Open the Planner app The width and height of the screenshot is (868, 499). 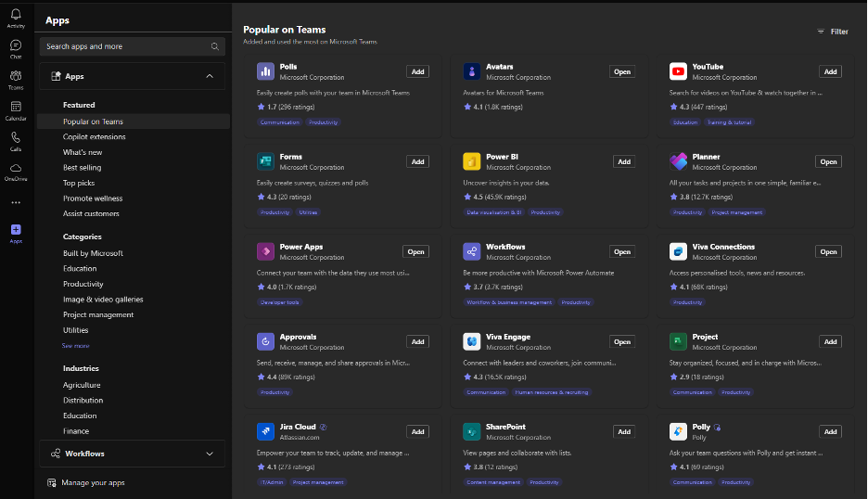point(829,161)
